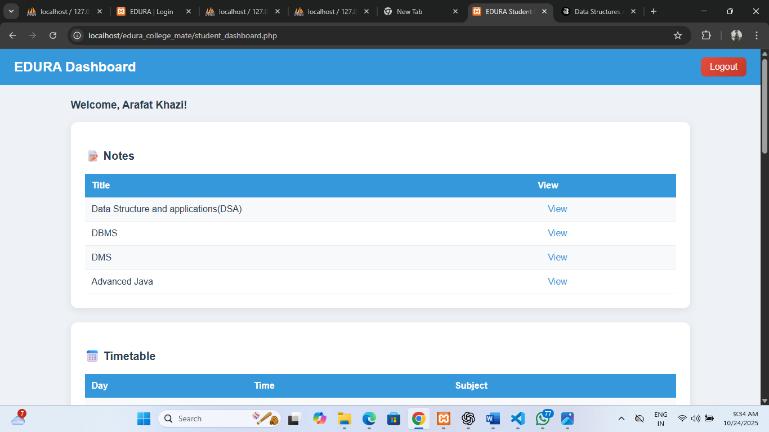Open Visual Studio Code from the taskbar
This screenshot has height=432, width=769.
point(518,419)
